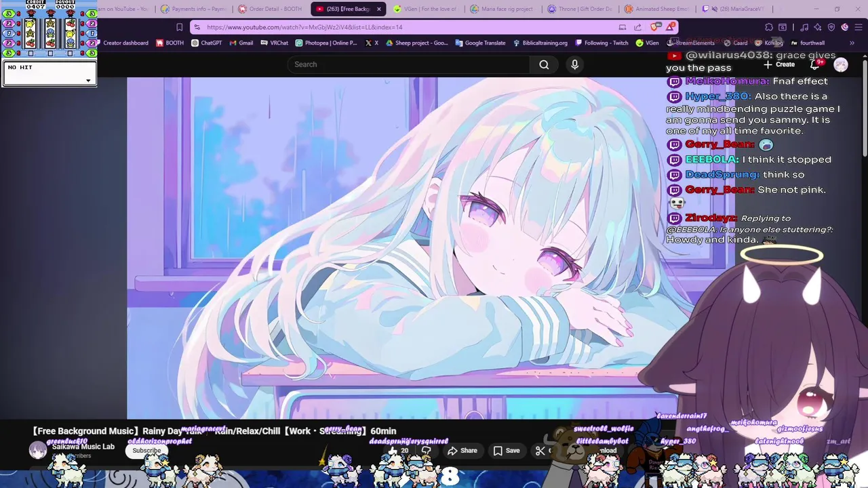Dislike the video with thumbs-down icon

[426, 451]
